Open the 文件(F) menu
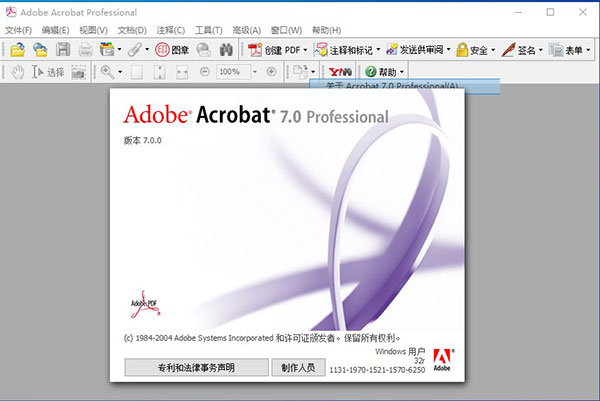 pyautogui.click(x=19, y=30)
